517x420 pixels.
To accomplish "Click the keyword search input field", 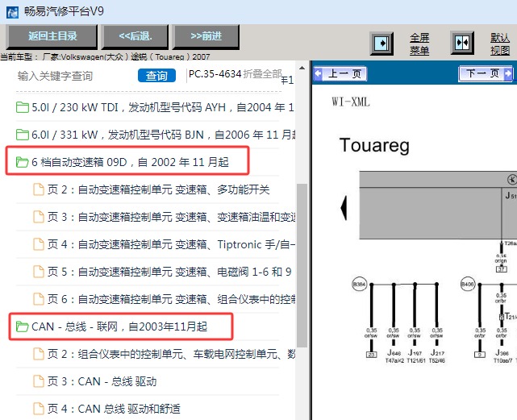I will coord(74,76).
